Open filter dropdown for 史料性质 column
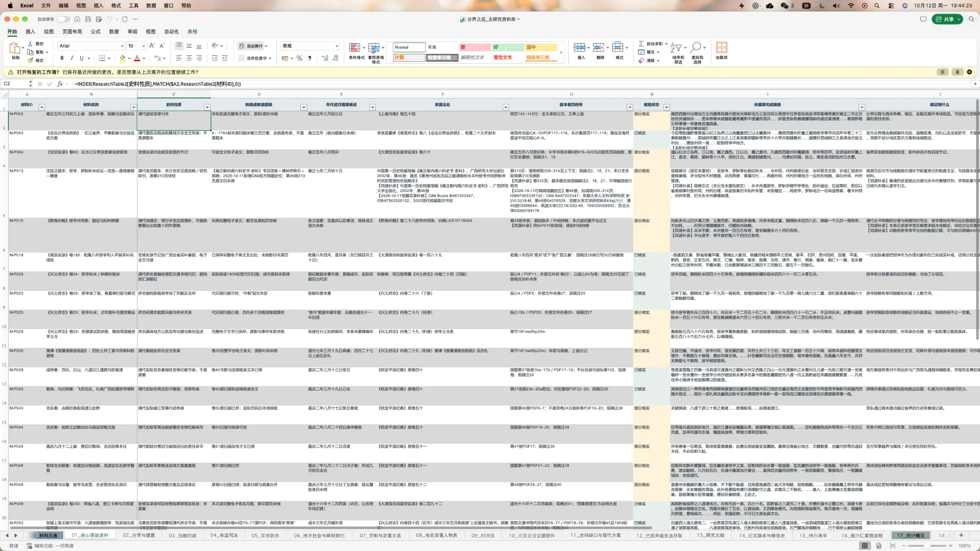The height and width of the screenshot is (551, 980). click(x=207, y=107)
